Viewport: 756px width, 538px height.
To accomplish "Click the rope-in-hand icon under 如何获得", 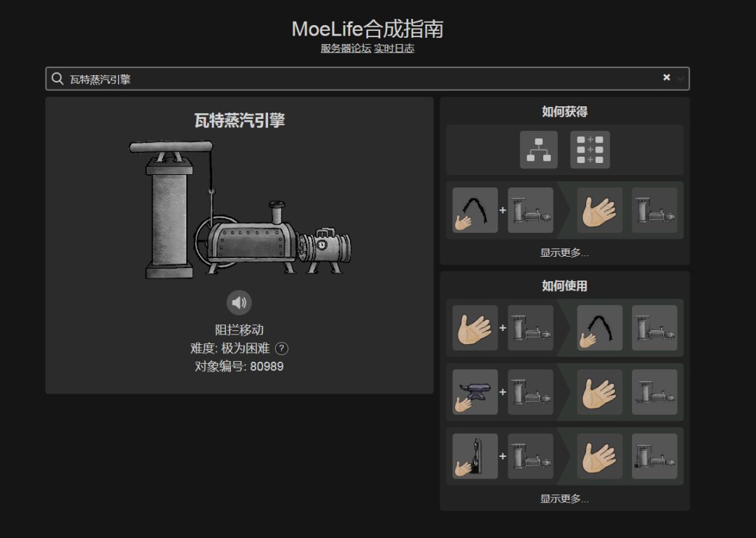I will [x=475, y=210].
